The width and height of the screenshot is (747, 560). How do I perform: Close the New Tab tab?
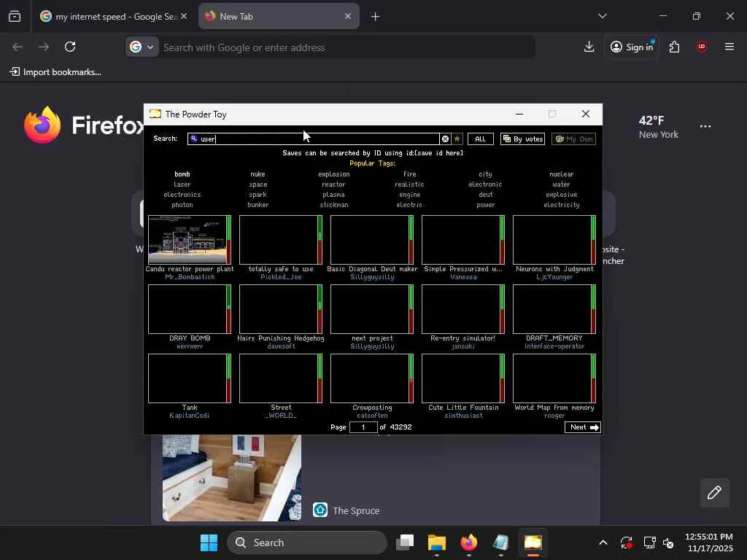pos(348,16)
